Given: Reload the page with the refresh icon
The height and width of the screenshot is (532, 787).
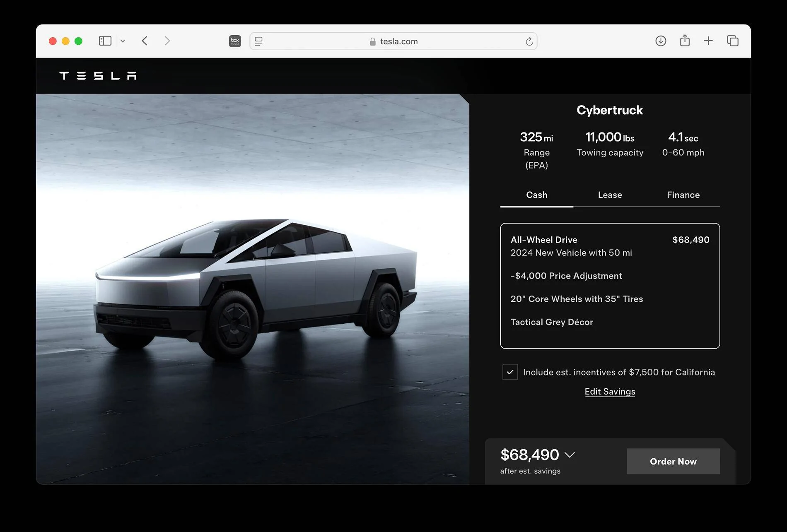Looking at the screenshot, I should click(x=529, y=41).
